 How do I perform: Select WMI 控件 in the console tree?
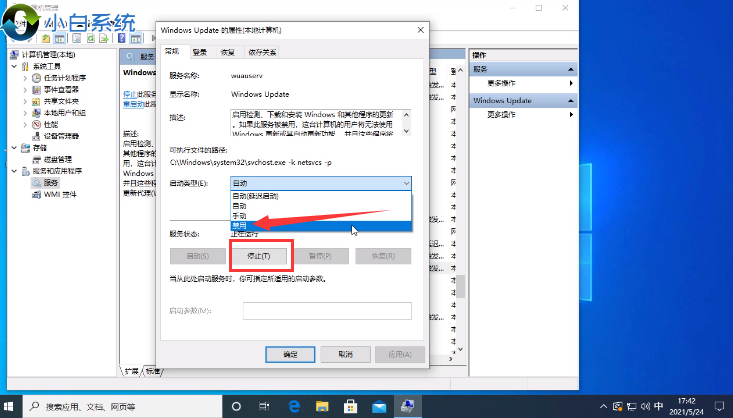[60, 195]
